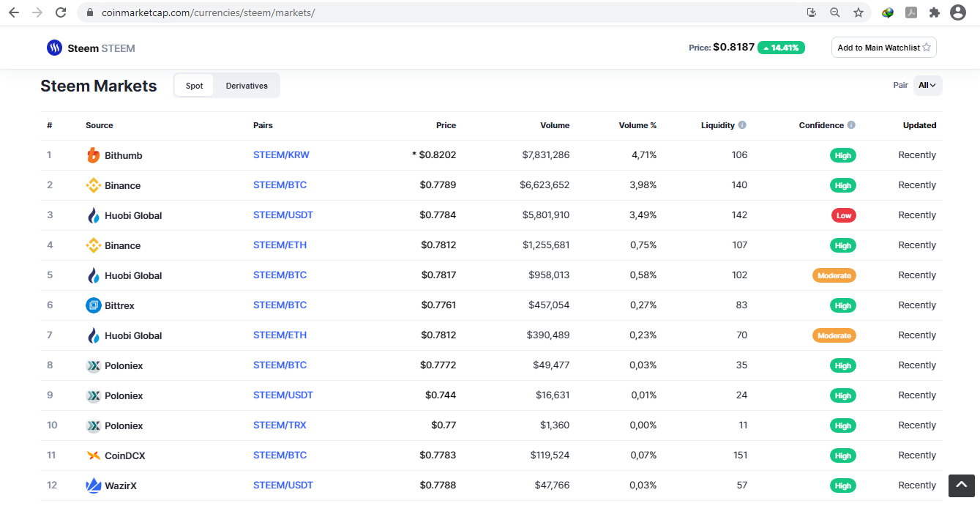980x506 pixels.
Task: Open the Pair All dropdown
Action: (x=927, y=86)
